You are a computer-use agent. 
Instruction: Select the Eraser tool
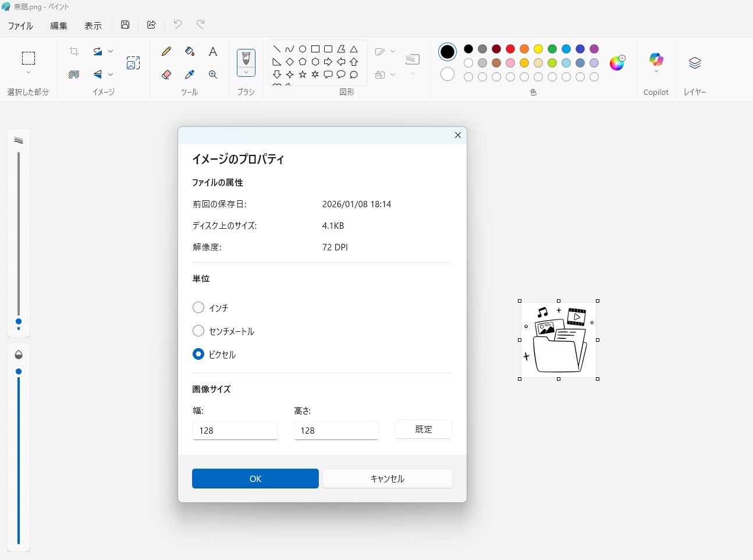166,75
